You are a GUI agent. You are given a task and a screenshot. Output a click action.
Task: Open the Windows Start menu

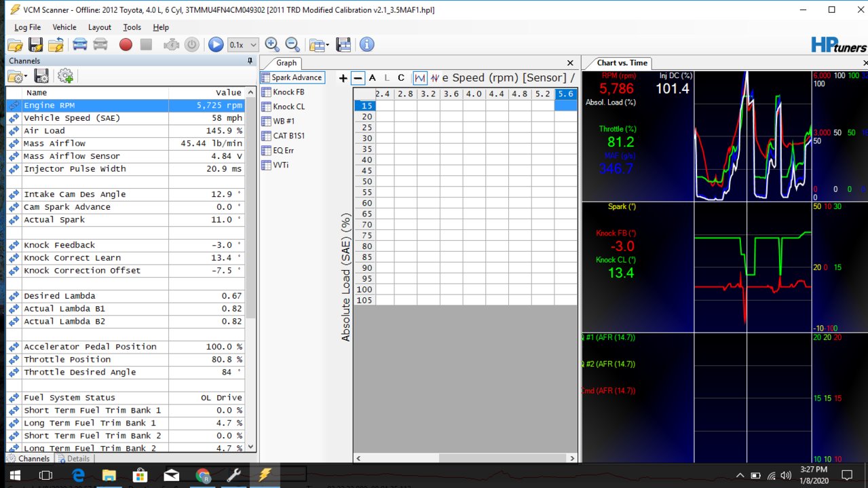click(x=14, y=475)
